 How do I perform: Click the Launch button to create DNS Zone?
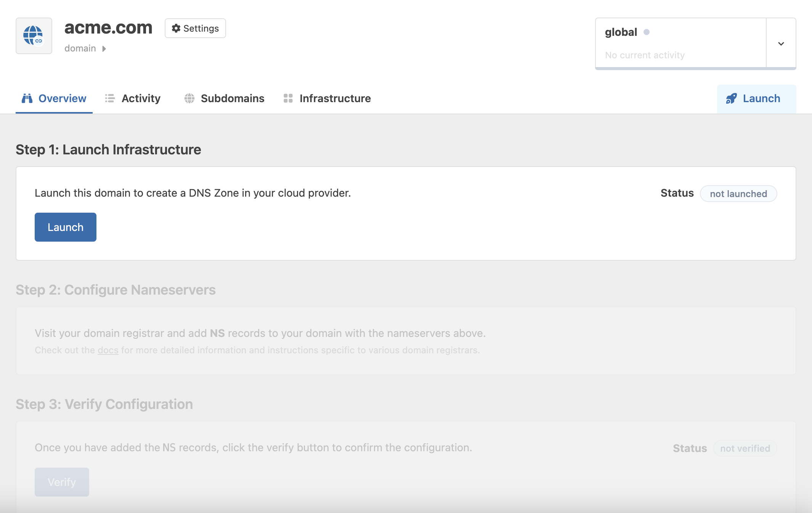tap(65, 226)
